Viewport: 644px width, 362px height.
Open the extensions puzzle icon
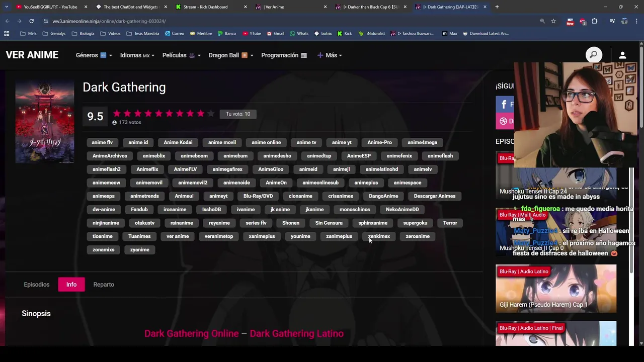[x=595, y=21]
